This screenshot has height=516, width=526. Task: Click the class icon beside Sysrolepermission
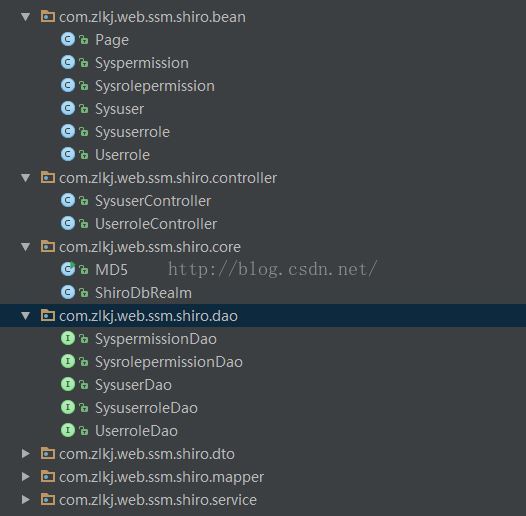pyautogui.click(x=68, y=86)
